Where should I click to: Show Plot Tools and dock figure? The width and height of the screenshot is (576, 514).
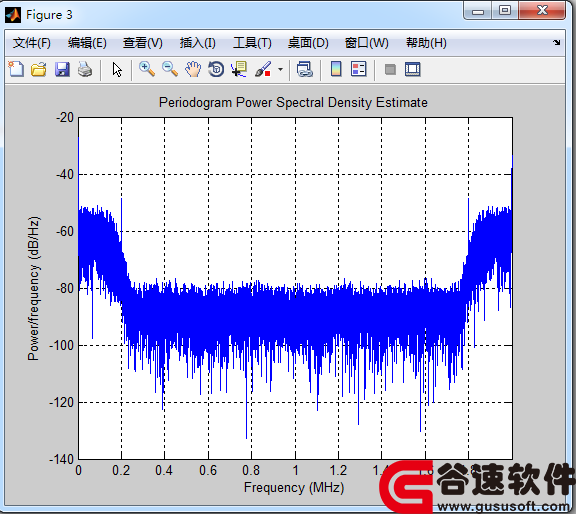coord(413,69)
